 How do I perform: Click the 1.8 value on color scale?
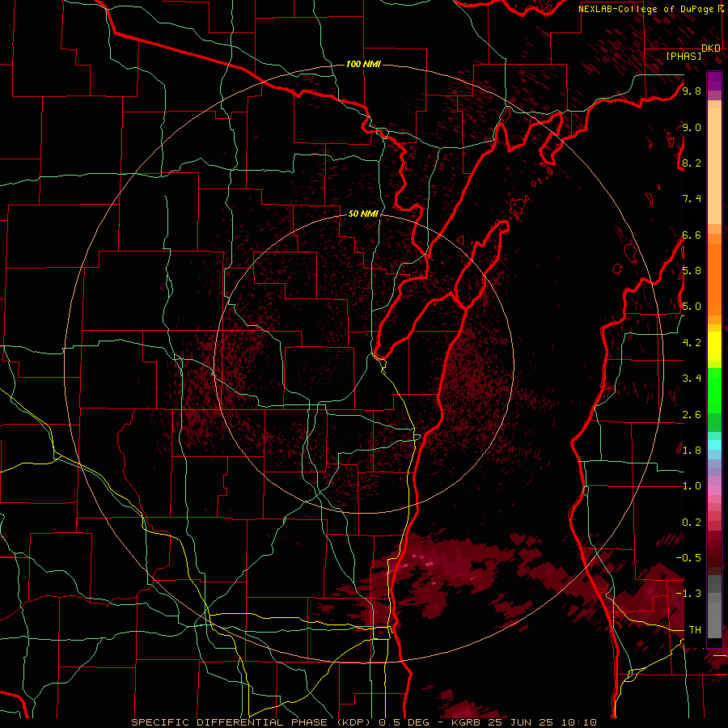692,451
